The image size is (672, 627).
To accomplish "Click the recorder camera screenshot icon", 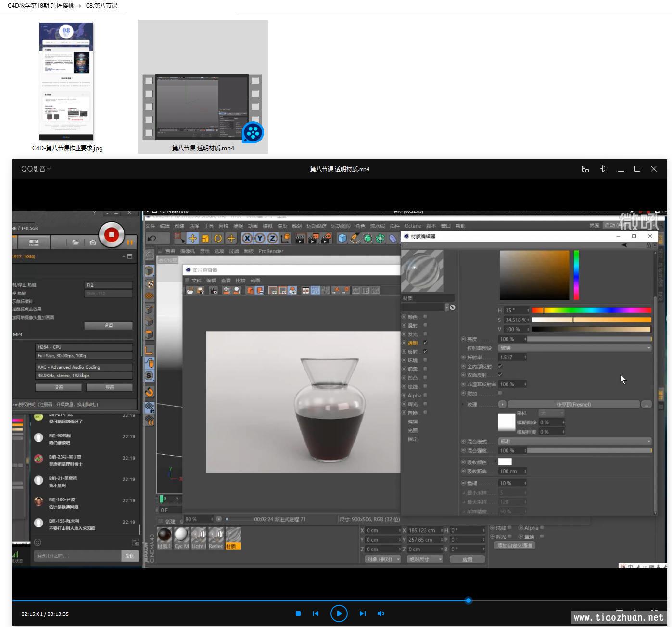I will pyautogui.click(x=93, y=243).
